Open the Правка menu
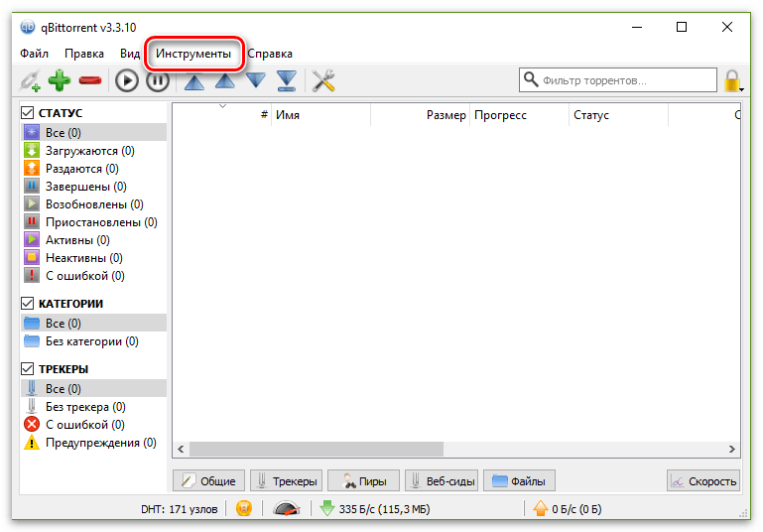The image size is (763, 532). click(x=84, y=54)
